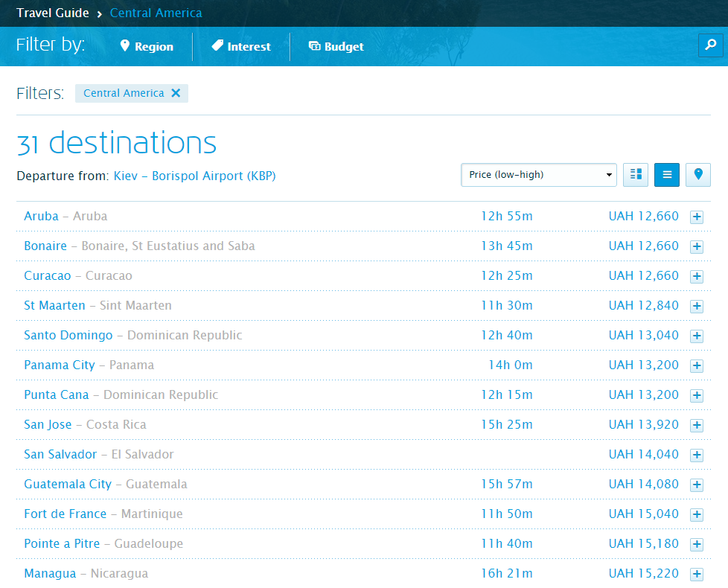
Task: Click Managua duration 16h 21m
Action: [506, 573]
